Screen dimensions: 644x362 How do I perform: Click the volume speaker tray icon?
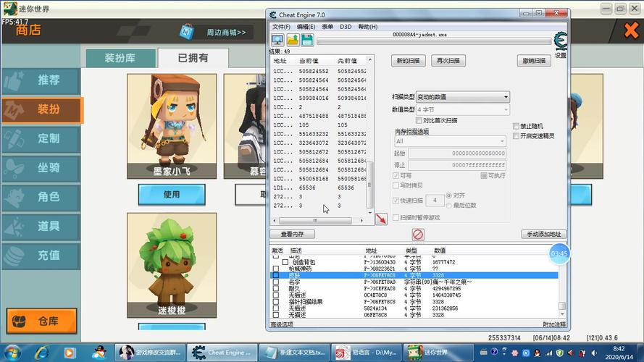click(594, 353)
